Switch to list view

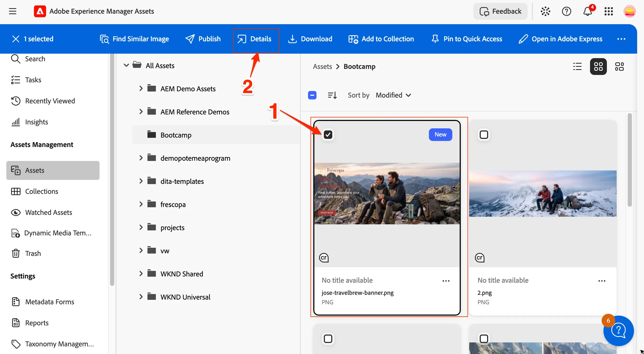577,67
